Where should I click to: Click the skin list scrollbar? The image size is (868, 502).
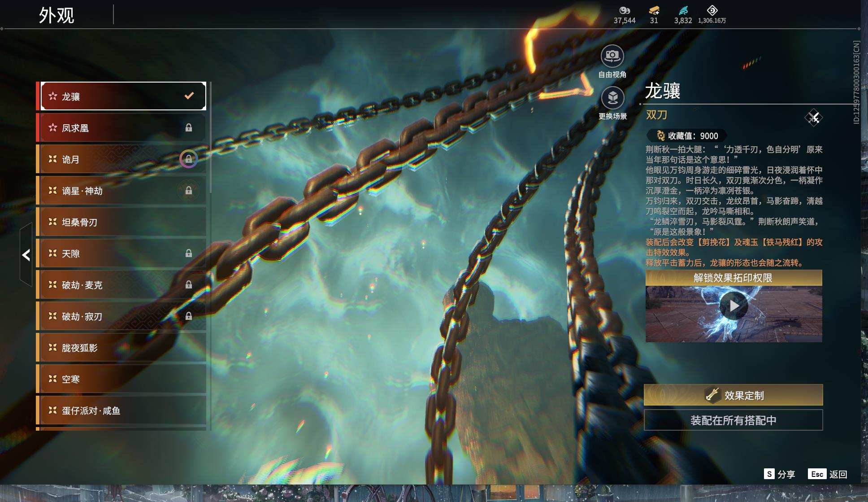pos(210,137)
